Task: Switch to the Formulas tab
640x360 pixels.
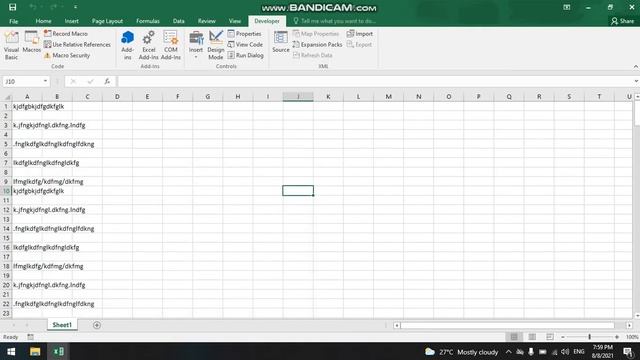Action: pos(148,21)
